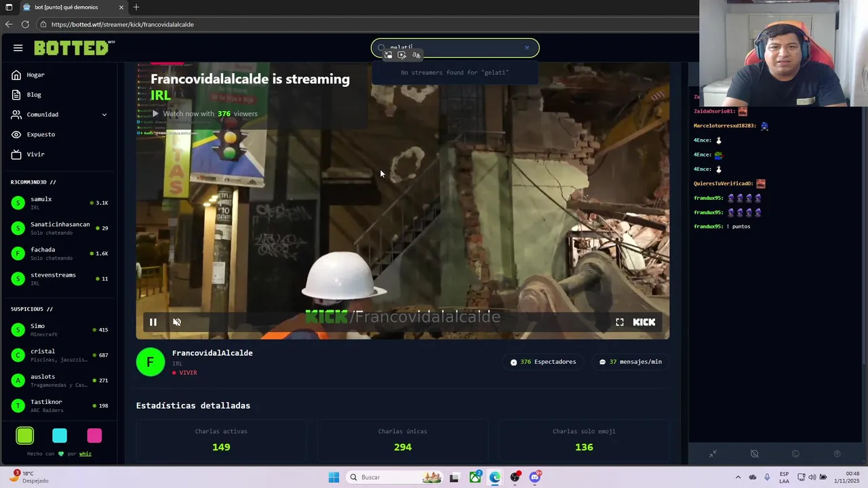Image resolution: width=868 pixels, height=488 pixels.
Task: Click the emoji icon below chat
Action: point(837,454)
